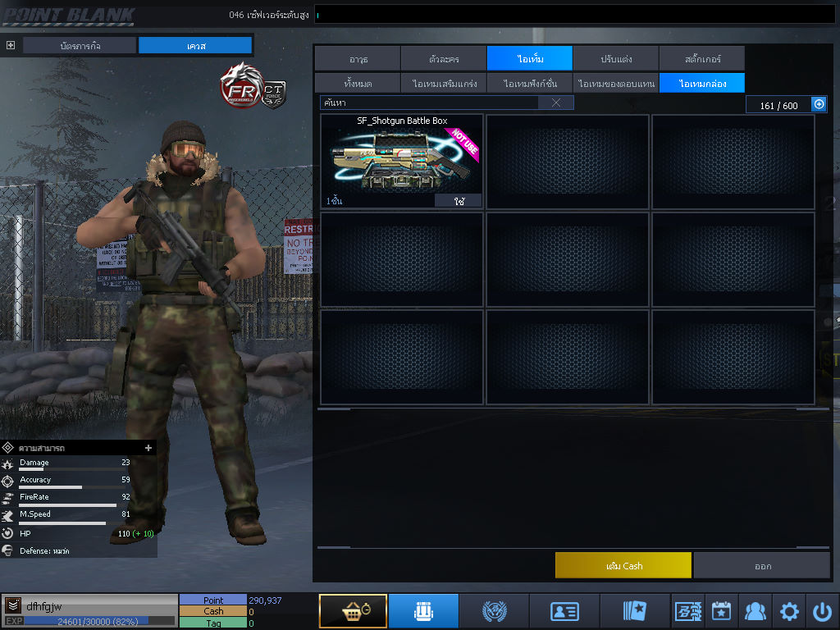Open the inventory backpack icon
This screenshot has height=630, width=840.
[x=422, y=611]
